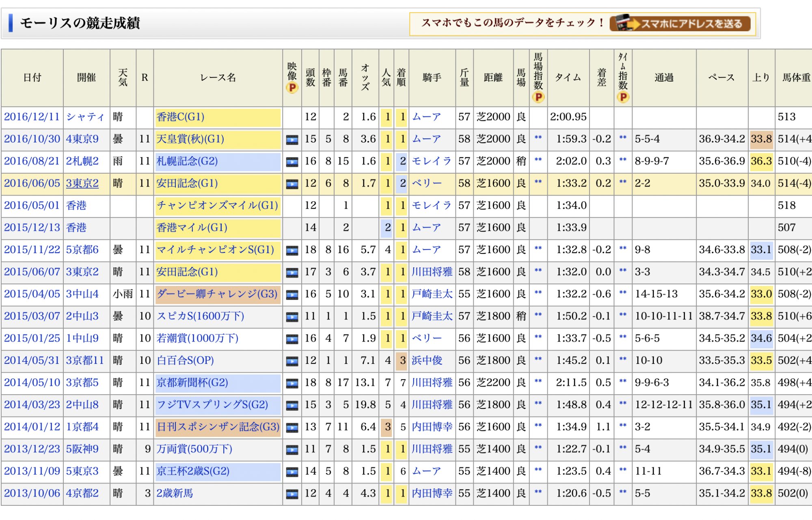Open date link 2015/04/05

(32, 294)
